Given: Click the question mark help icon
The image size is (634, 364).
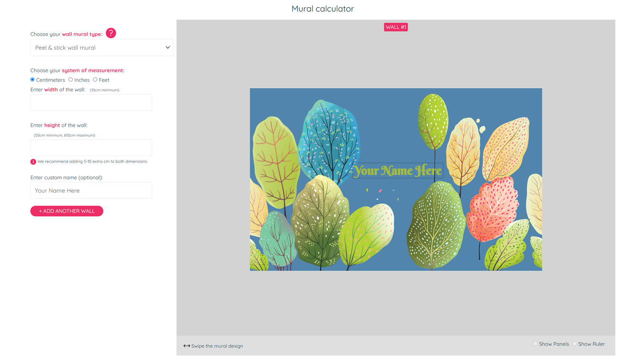Looking at the screenshot, I should click(x=111, y=33).
